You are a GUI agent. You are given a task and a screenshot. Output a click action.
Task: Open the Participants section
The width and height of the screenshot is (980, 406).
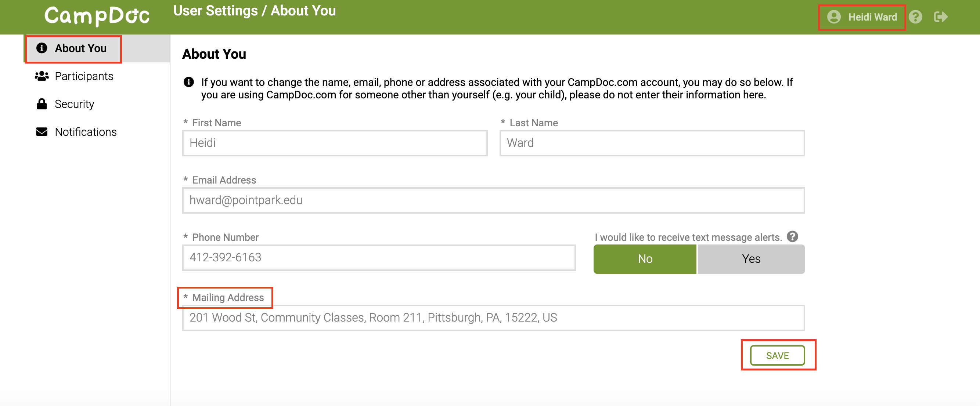(84, 76)
